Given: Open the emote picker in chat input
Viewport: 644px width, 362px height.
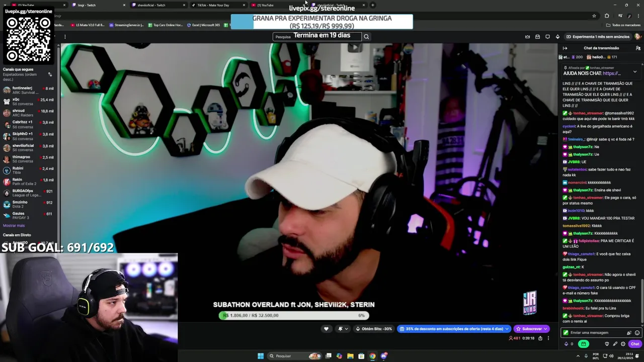Looking at the screenshot, I should 637,333.
